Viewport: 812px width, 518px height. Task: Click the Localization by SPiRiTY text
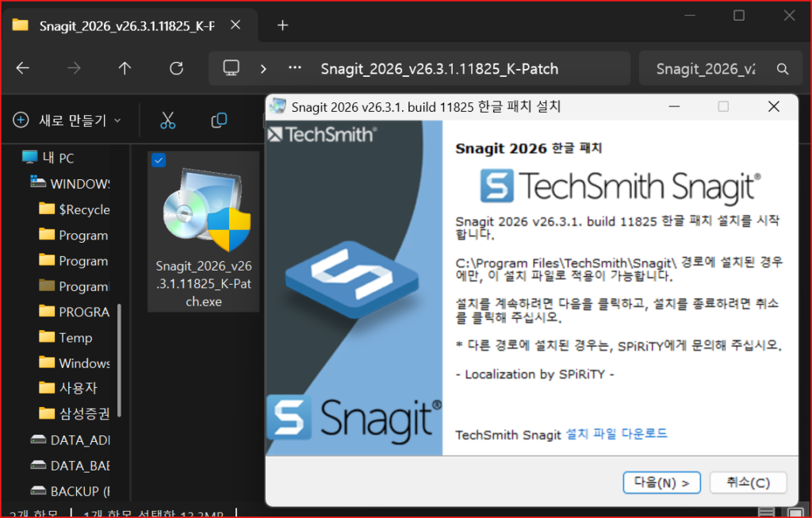(534, 374)
